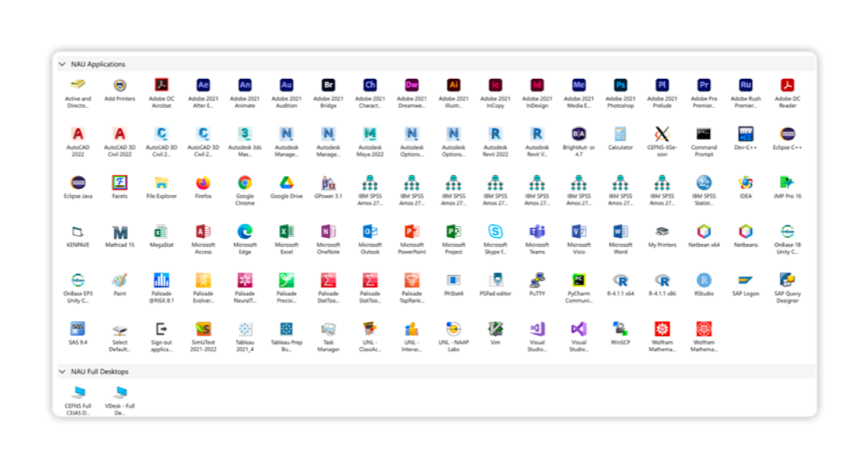Click the Sign-out application icon
This screenshot has width=868, height=465.
[161, 329]
